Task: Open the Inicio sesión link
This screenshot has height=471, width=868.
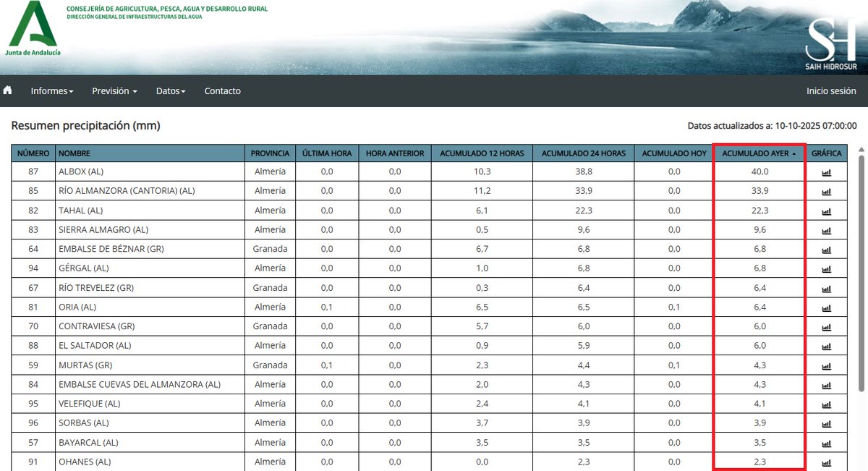Action: point(830,90)
